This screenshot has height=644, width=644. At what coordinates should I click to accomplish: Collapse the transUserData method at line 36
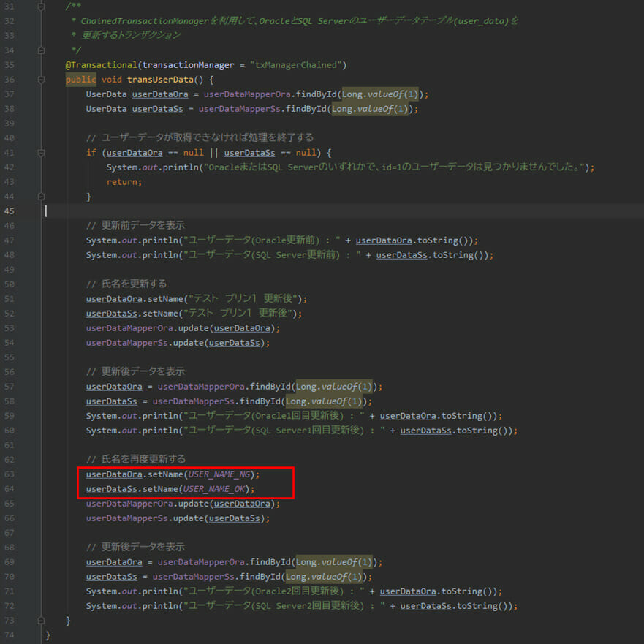pyautogui.click(x=42, y=80)
